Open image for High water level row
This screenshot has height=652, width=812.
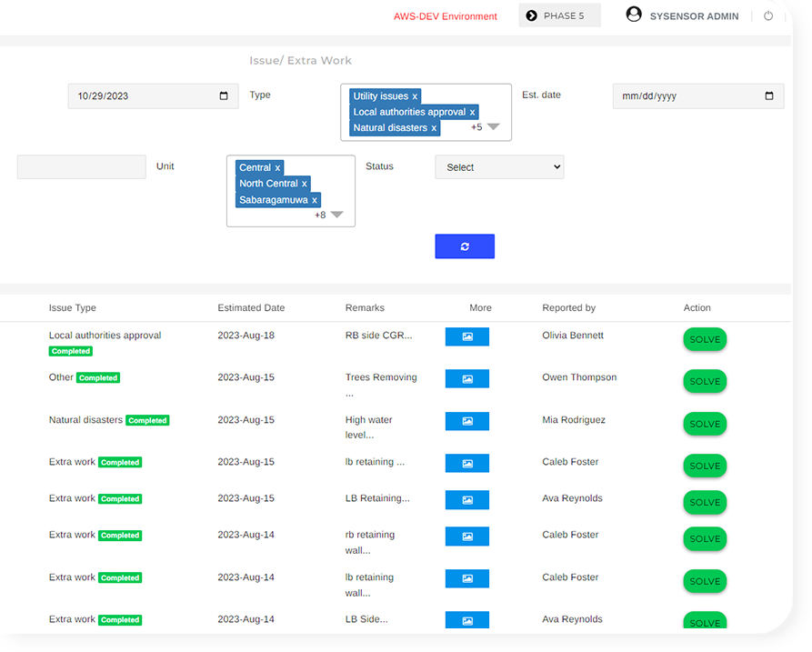coord(466,421)
